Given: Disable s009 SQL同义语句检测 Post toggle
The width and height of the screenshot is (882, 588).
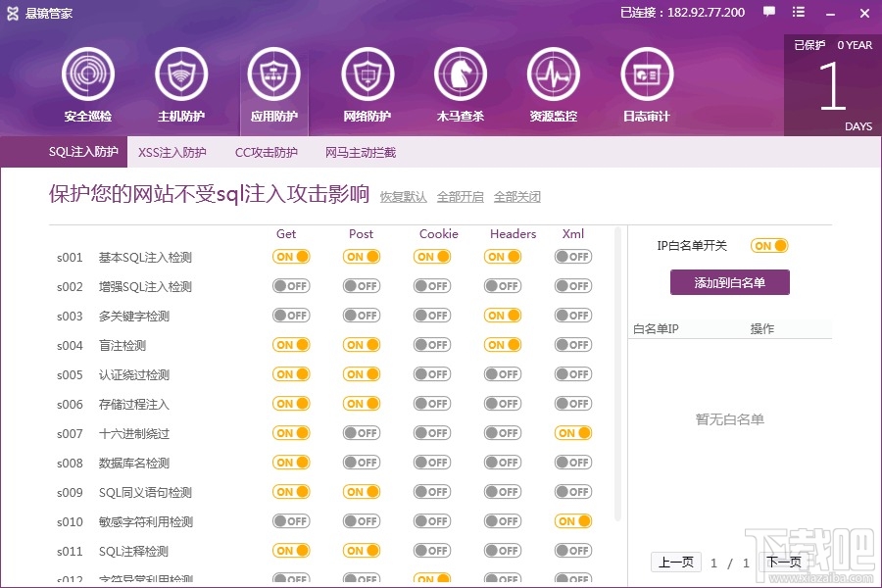Looking at the screenshot, I should 362,492.
